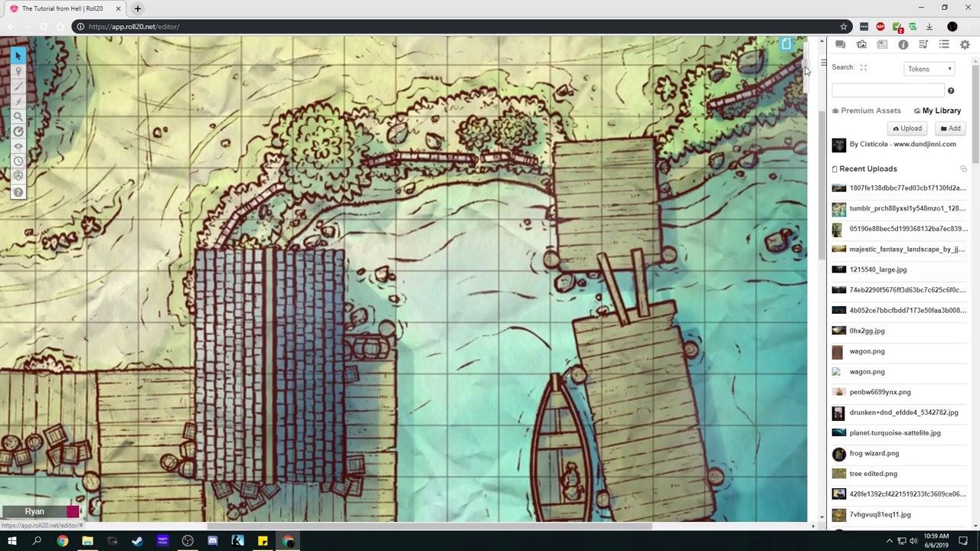Screen dimensions: 980x551
Task: Open the Windows Start menu
Action: [11, 541]
